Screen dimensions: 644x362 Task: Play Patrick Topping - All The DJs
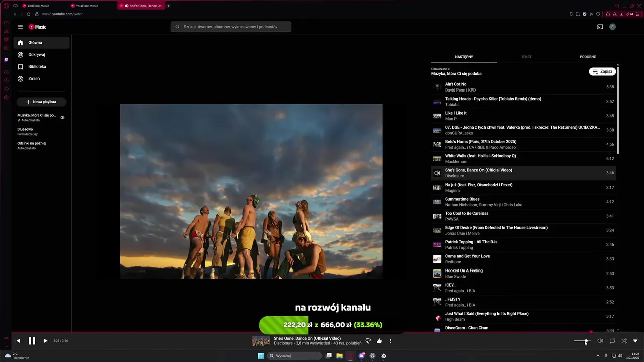(x=523, y=245)
